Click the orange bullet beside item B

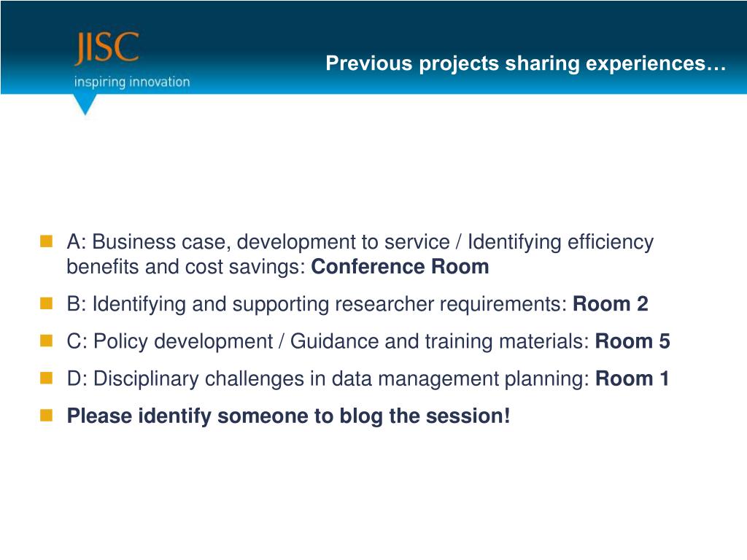[x=46, y=303]
